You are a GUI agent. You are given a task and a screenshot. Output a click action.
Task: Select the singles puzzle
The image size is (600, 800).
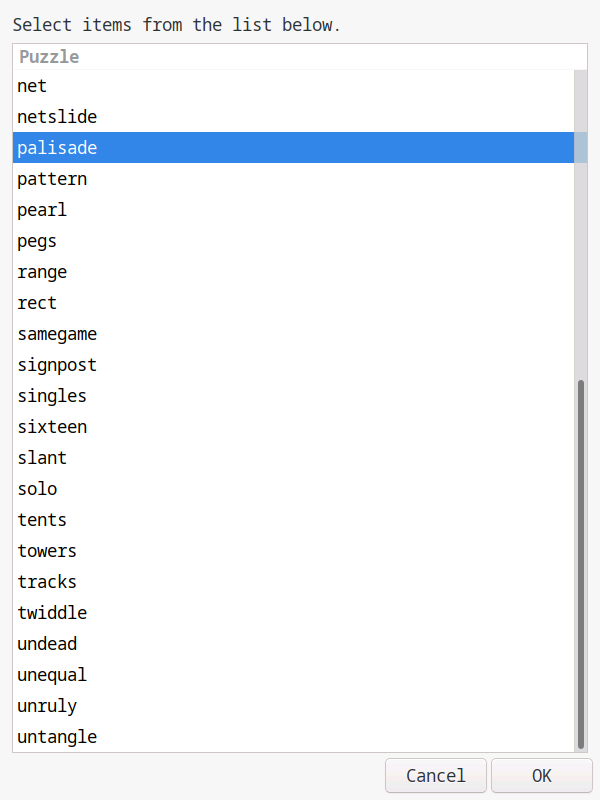(x=52, y=396)
